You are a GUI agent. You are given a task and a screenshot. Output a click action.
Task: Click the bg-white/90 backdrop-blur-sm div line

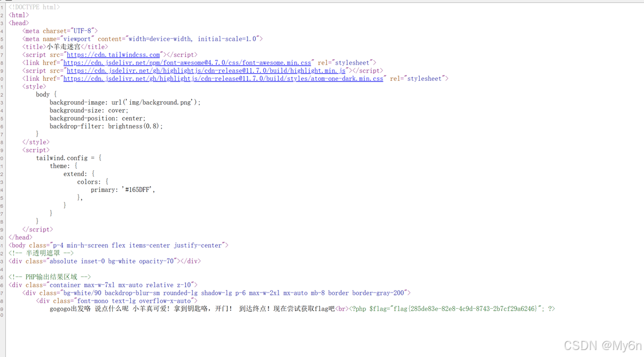click(216, 293)
